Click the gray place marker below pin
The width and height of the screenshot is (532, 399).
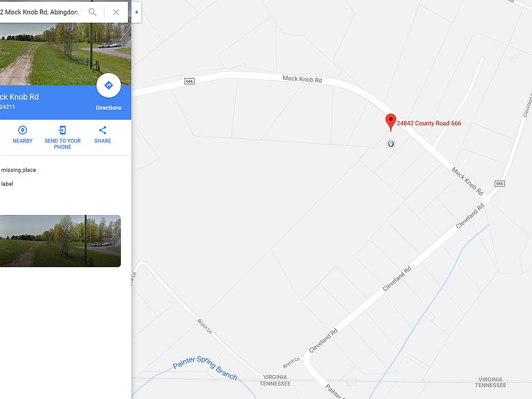pos(391,144)
